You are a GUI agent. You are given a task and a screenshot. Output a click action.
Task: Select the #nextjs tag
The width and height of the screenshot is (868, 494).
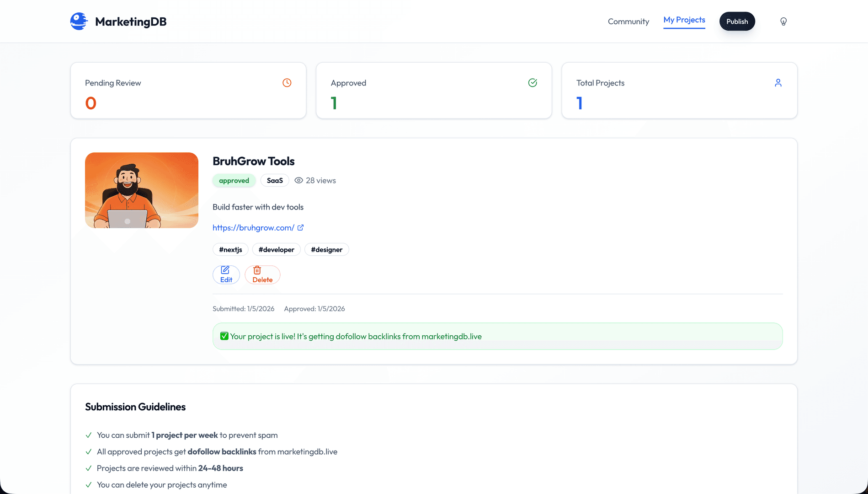230,249
